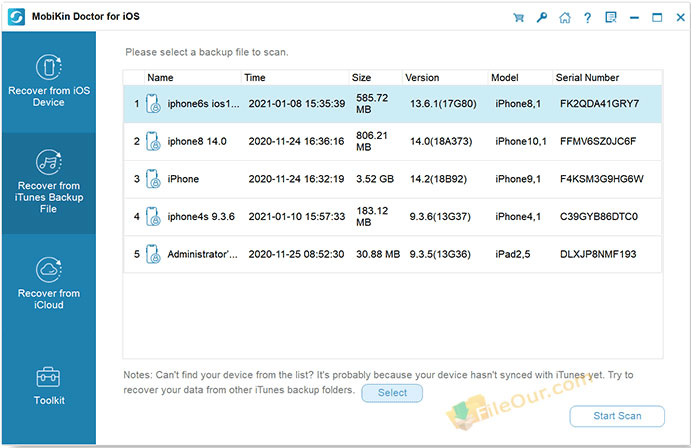Click version 14.2(18B92)

pyautogui.click(x=438, y=179)
